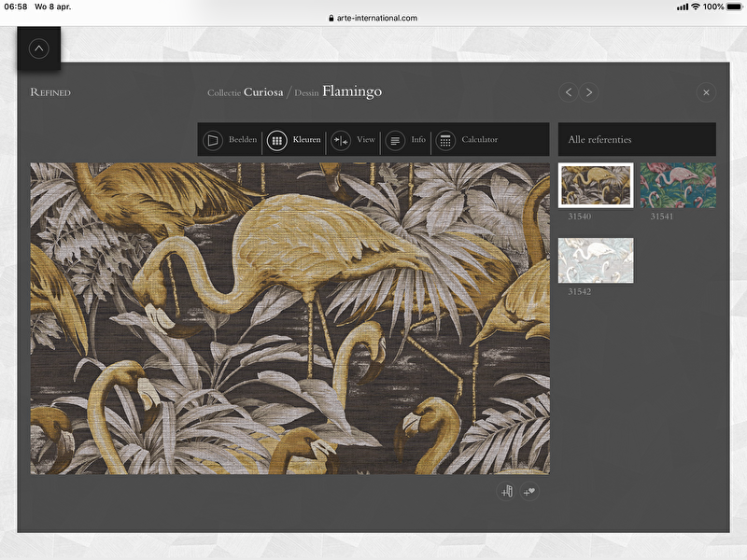This screenshot has height=560, width=747.
Task: Activate the View compare icon
Action: coord(341,140)
